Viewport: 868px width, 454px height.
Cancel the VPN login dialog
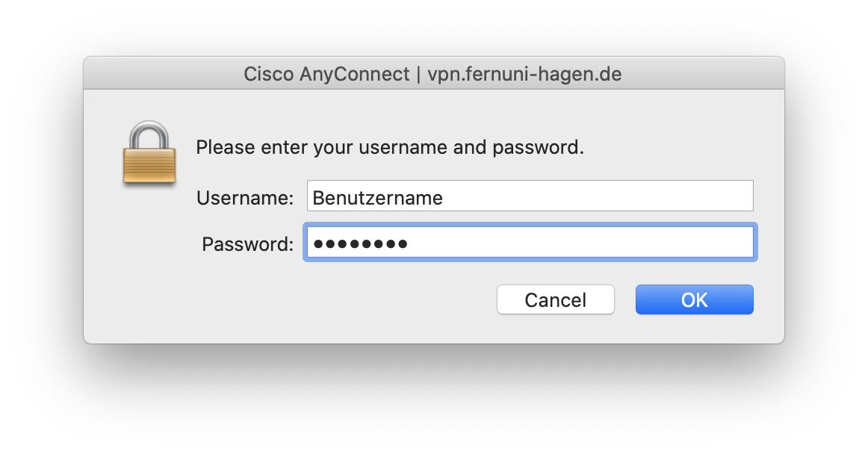pyautogui.click(x=555, y=299)
